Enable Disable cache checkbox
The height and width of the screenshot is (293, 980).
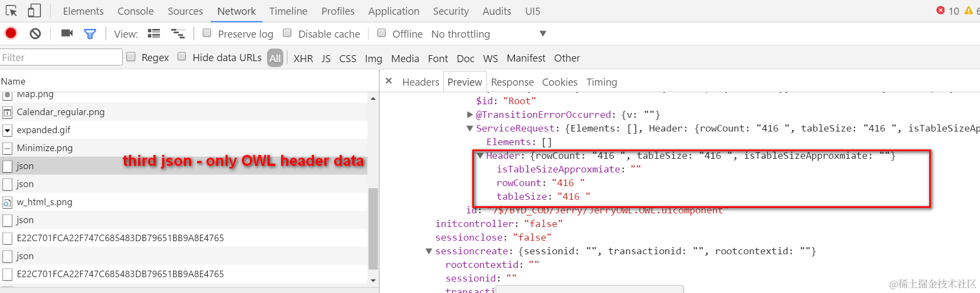[287, 33]
